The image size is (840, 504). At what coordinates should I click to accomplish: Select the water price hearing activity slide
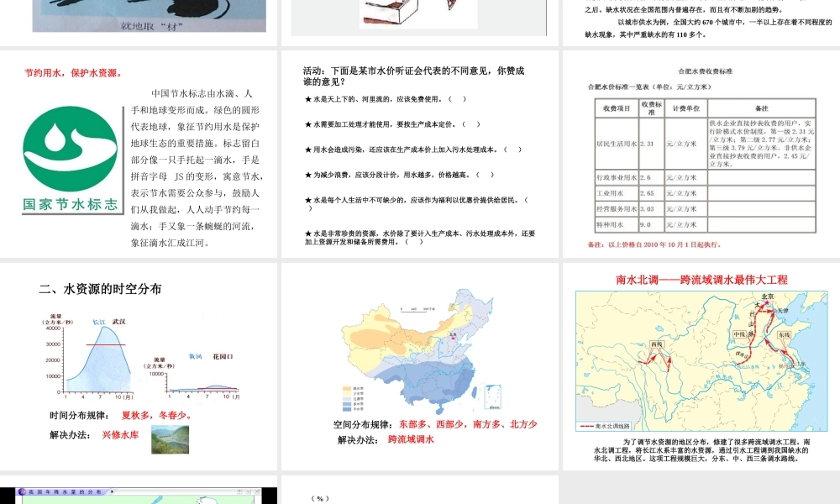[x=419, y=154]
